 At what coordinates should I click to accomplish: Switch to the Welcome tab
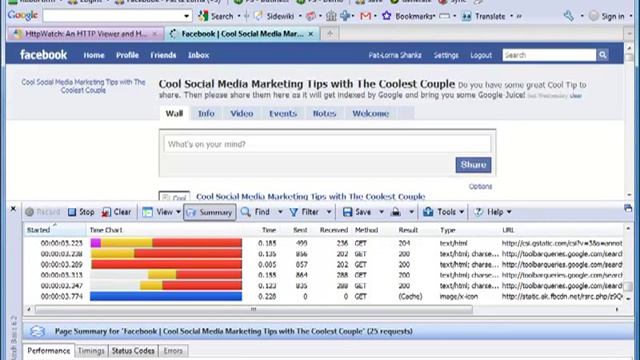click(x=371, y=113)
